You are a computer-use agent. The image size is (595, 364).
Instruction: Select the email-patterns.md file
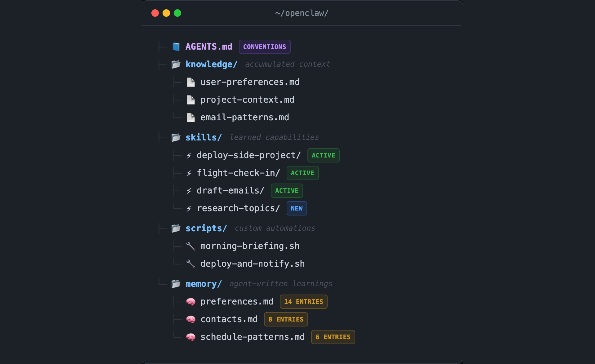pos(245,117)
